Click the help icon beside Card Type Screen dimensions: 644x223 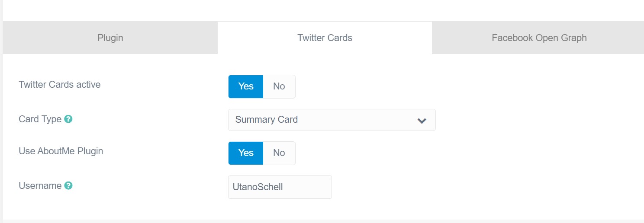(68, 119)
